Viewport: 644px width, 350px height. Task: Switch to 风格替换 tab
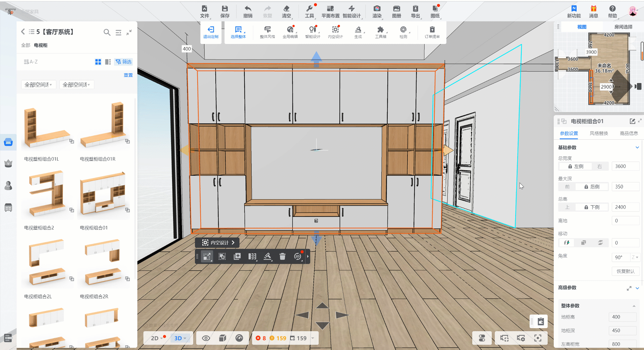tap(599, 133)
